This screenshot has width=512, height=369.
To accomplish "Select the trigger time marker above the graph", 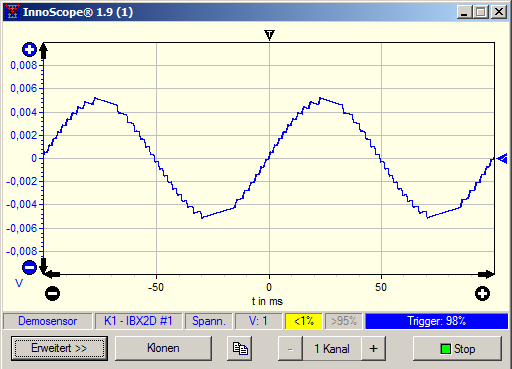I will tap(269, 35).
